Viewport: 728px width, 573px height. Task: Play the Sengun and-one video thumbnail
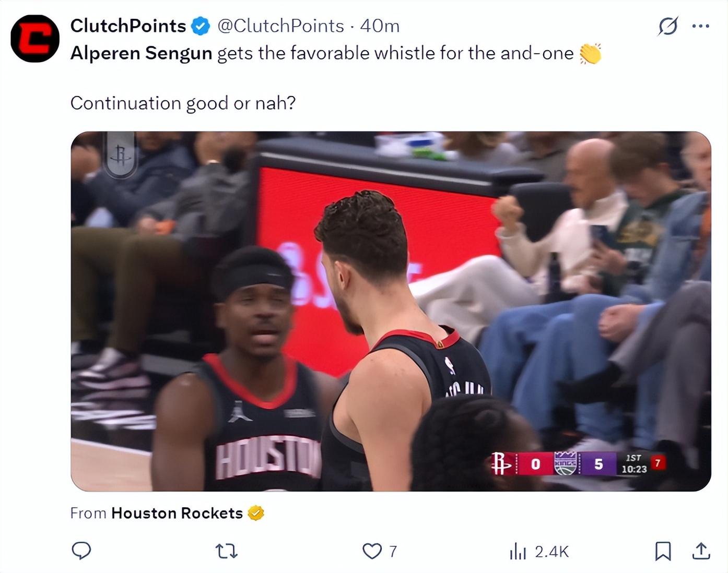pyautogui.click(x=391, y=311)
